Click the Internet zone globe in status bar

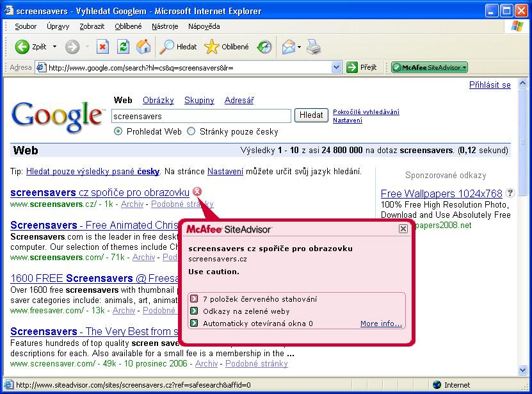[x=437, y=385]
